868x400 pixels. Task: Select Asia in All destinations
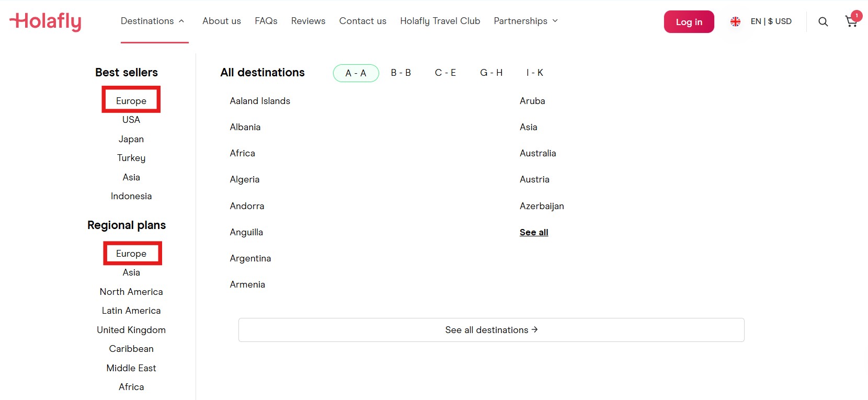coord(529,127)
